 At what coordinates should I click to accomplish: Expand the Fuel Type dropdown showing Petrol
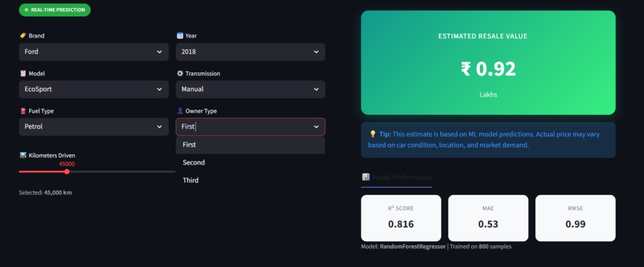tap(94, 127)
